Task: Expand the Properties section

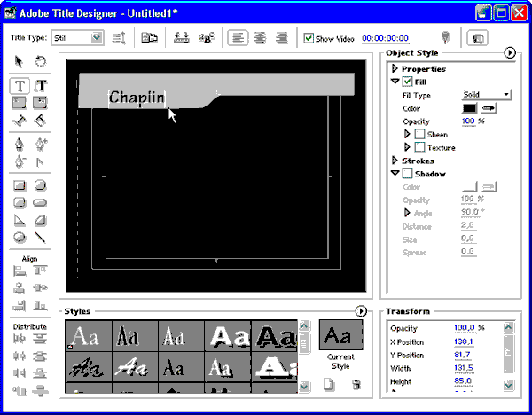Action: pyautogui.click(x=395, y=69)
